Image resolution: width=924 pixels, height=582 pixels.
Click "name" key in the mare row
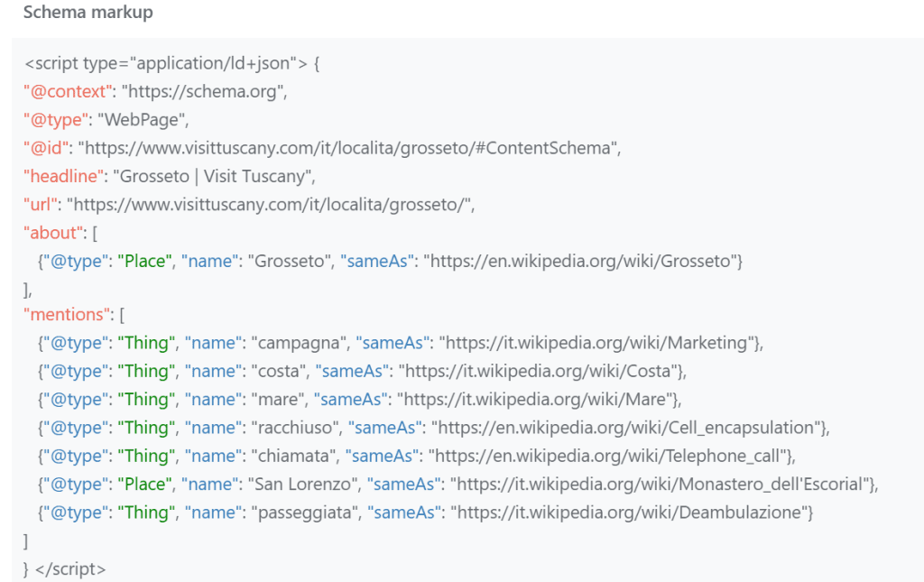213,399
